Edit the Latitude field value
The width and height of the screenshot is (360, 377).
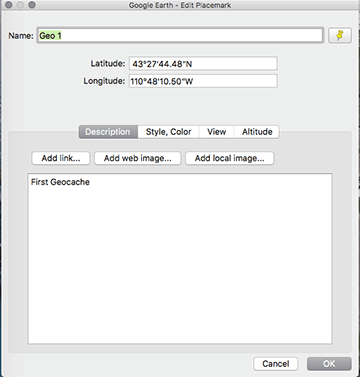point(203,64)
